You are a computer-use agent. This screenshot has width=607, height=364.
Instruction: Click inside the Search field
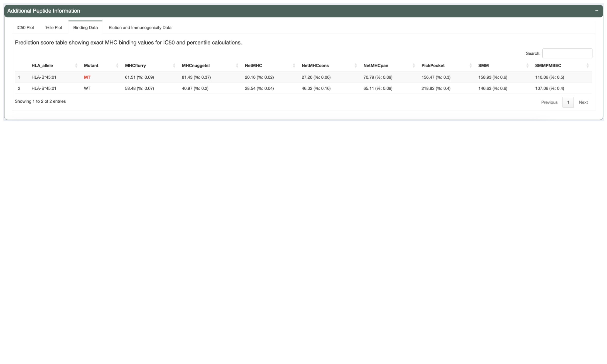(x=567, y=53)
